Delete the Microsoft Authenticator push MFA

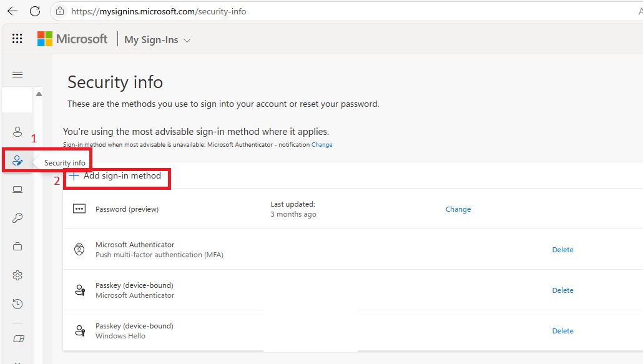(562, 250)
